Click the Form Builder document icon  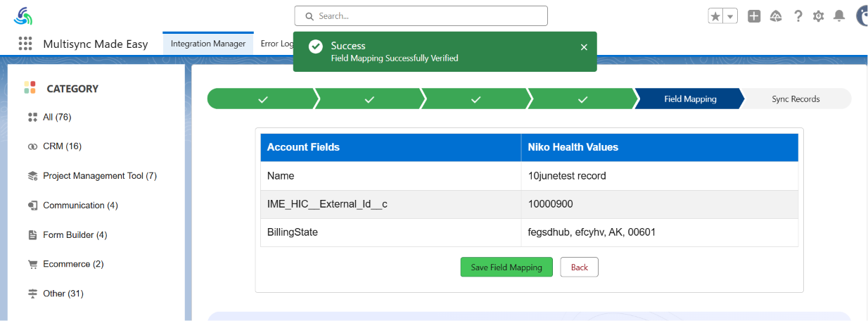click(32, 235)
